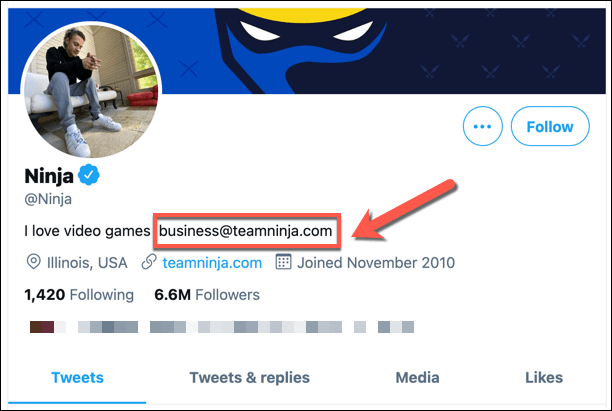Open the three-dot more options menu

point(484,127)
